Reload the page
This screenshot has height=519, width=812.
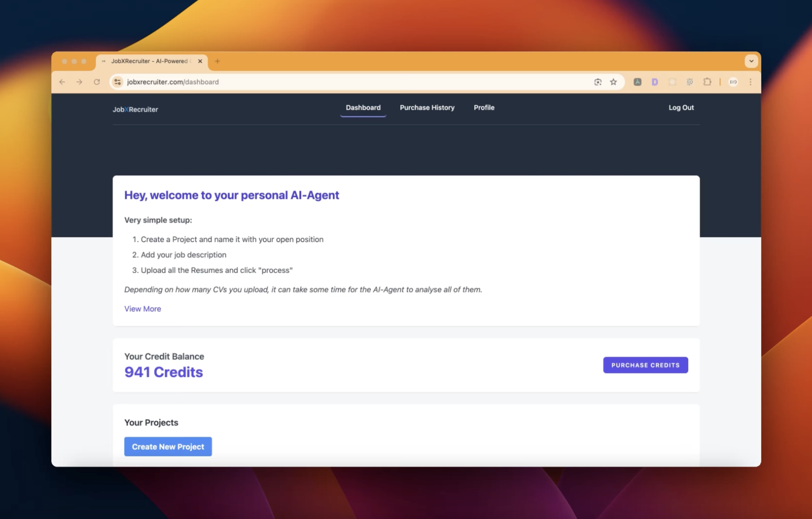tap(97, 82)
